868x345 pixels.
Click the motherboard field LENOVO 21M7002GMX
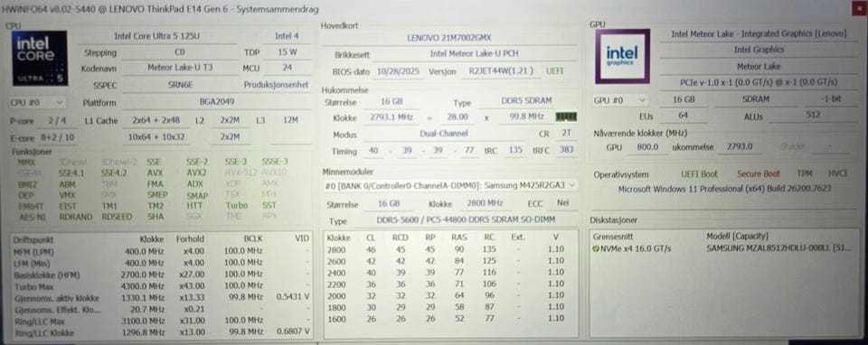click(449, 38)
